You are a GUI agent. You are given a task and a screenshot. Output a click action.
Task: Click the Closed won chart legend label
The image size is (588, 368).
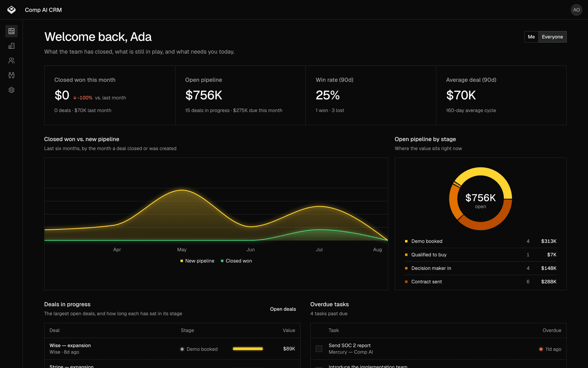[x=239, y=261]
